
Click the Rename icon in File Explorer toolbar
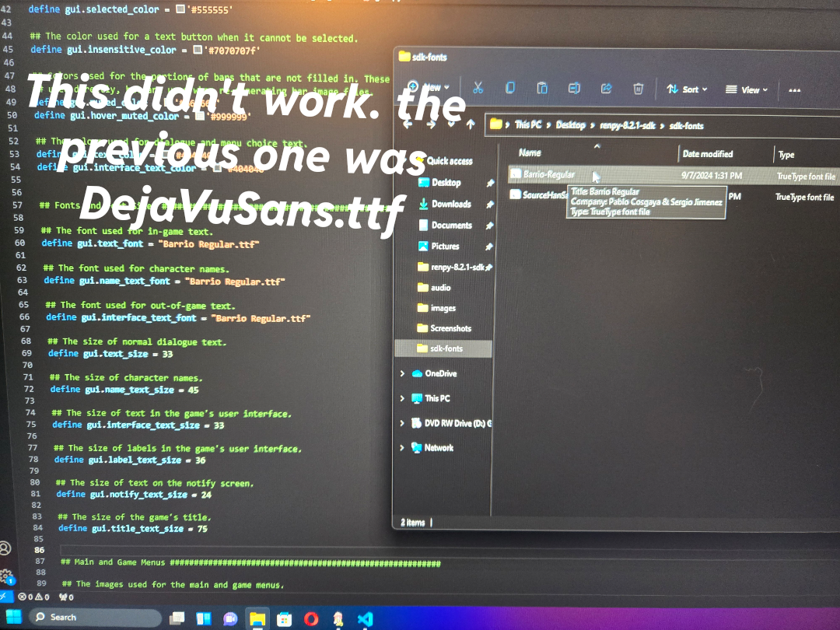tap(574, 88)
